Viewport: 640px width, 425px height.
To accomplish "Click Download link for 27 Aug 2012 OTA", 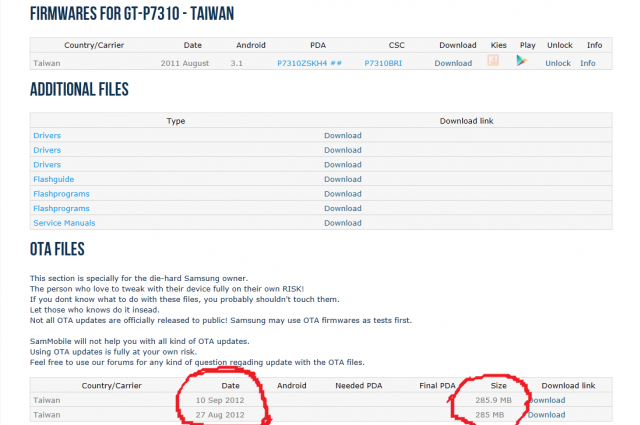I will pos(547,415).
